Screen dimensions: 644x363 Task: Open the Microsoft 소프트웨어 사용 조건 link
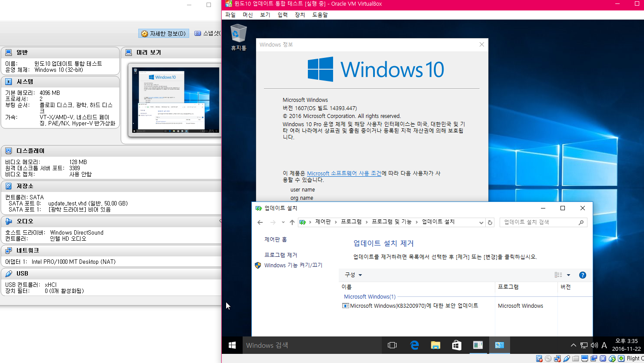(344, 173)
